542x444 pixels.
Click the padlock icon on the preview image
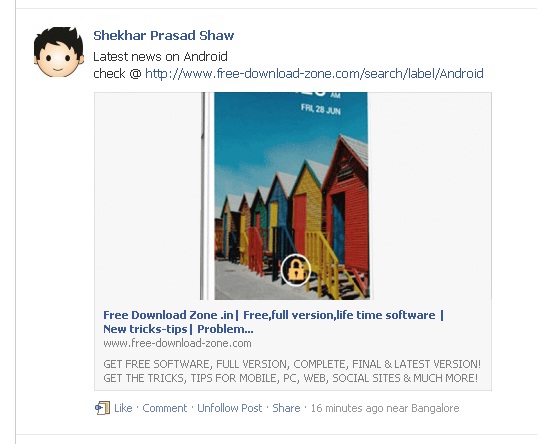pyautogui.click(x=296, y=270)
